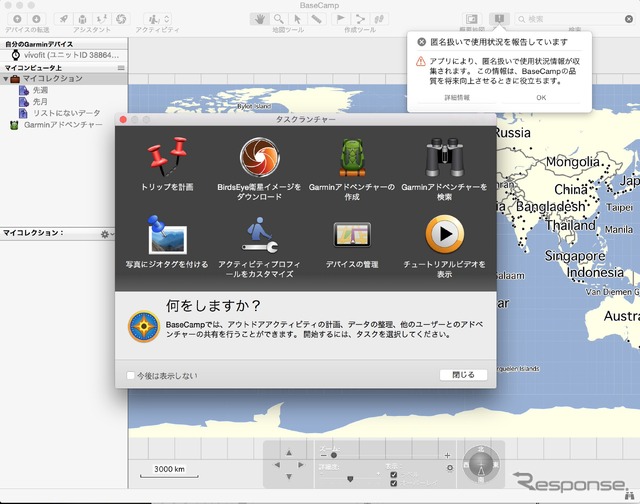Click OK in the usage report notification
Image resolution: width=640 pixels, height=504 pixels.
541,98
